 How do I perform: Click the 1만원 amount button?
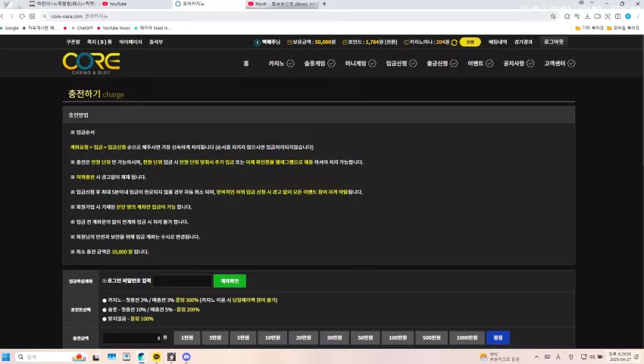pyautogui.click(x=187, y=337)
